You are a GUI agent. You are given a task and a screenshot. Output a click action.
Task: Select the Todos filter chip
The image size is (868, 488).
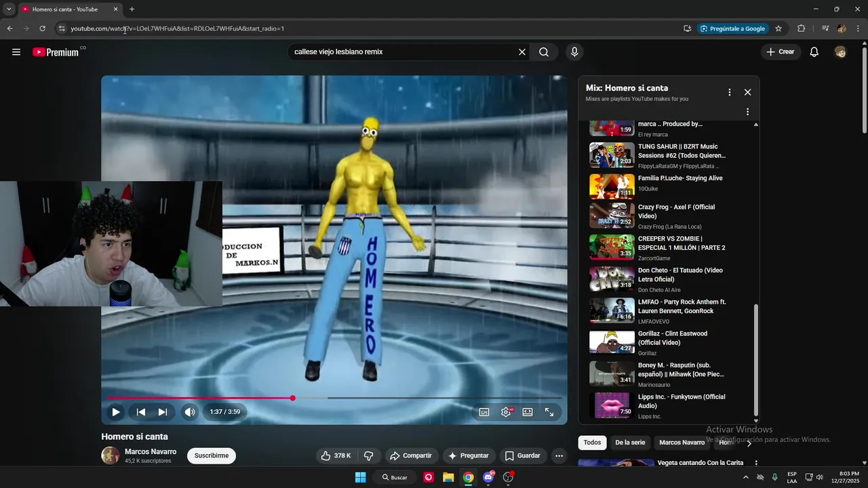point(592,443)
